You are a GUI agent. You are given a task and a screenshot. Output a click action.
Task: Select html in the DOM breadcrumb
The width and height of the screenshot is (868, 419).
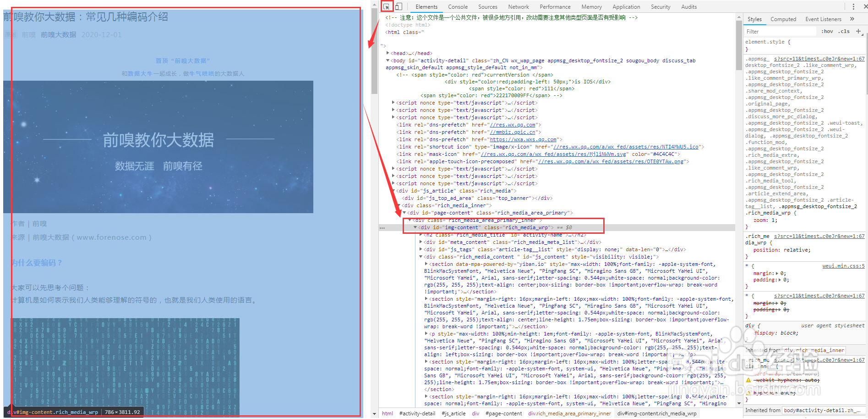tap(388, 413)
